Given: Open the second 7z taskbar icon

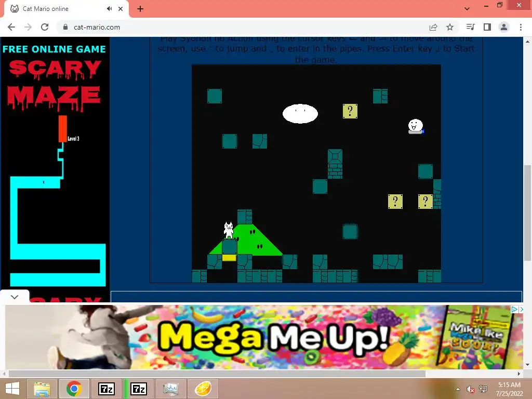Looking at the screenshot, I should click(139, 389).
